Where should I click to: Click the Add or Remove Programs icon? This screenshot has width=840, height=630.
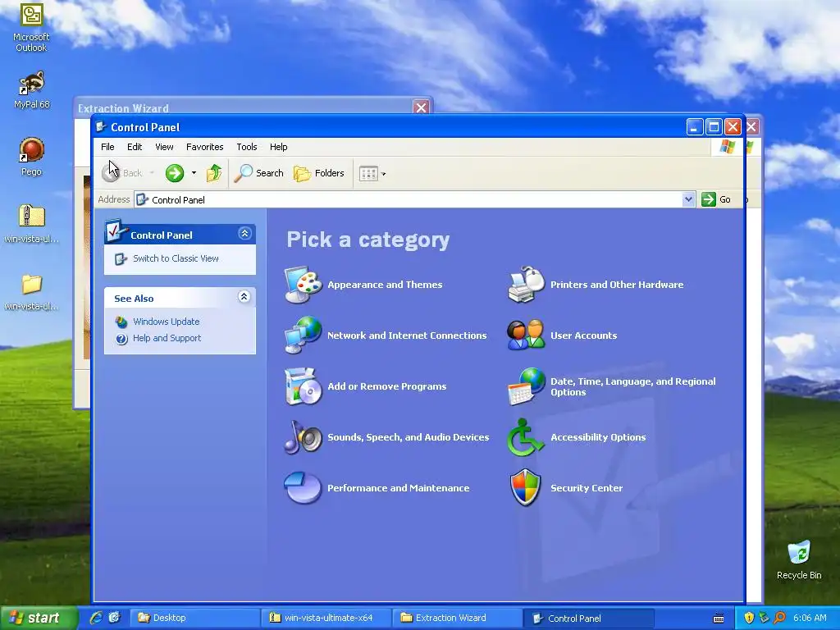tap(304, 386)
